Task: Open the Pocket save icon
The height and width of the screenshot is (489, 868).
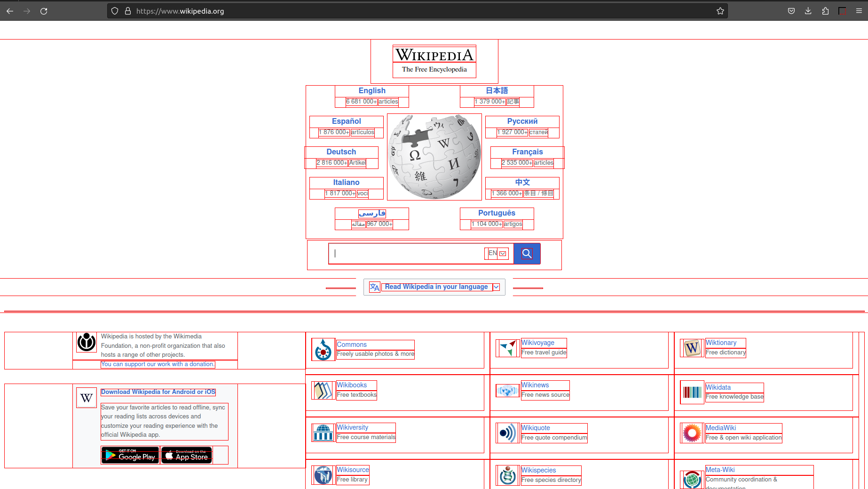Action: (x=791, y=11)
